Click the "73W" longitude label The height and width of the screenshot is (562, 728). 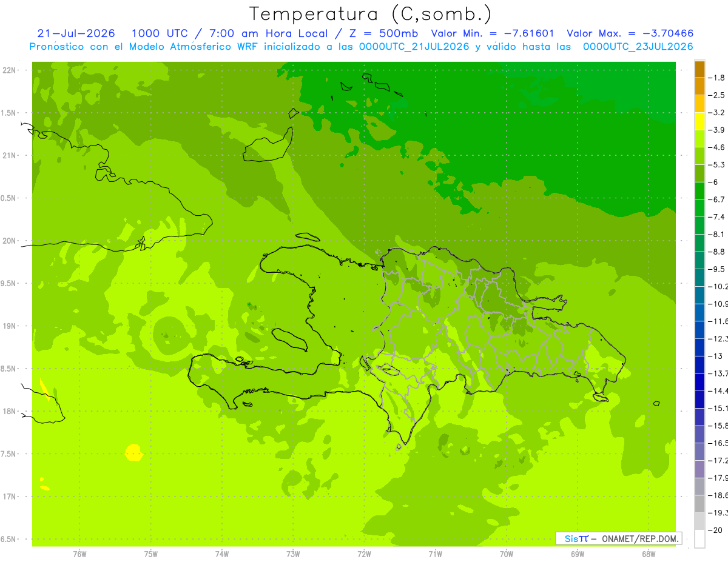click(x=293, y=554)
